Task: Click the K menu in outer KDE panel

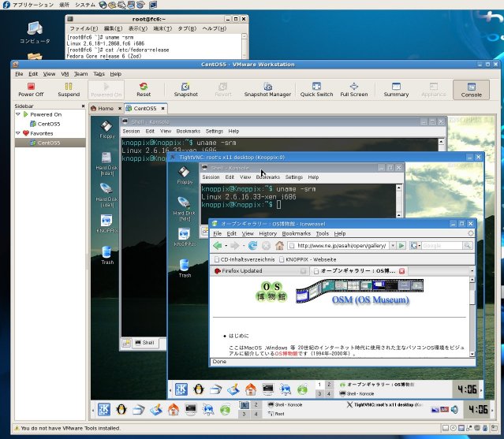Action: (x=104, y=410)
